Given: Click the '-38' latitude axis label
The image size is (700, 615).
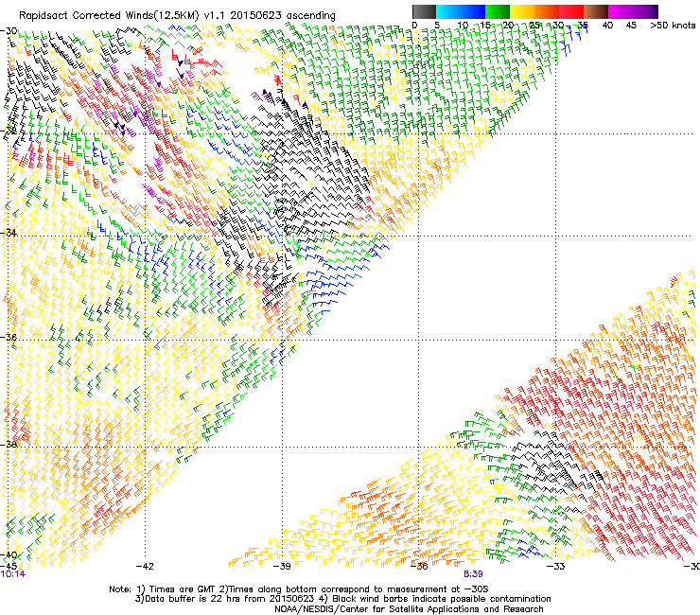Looking at the screenshot, I should pos(9,445).
